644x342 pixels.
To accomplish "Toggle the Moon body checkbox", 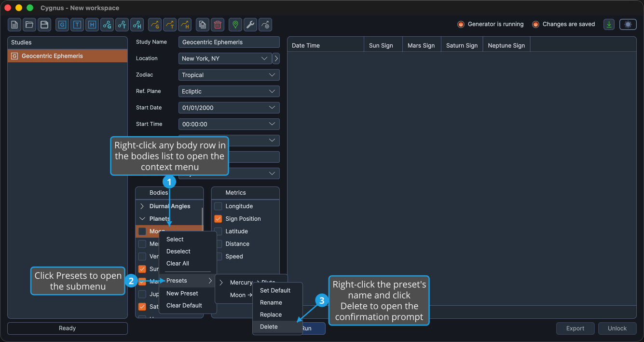I will click(x=142, y=231).
